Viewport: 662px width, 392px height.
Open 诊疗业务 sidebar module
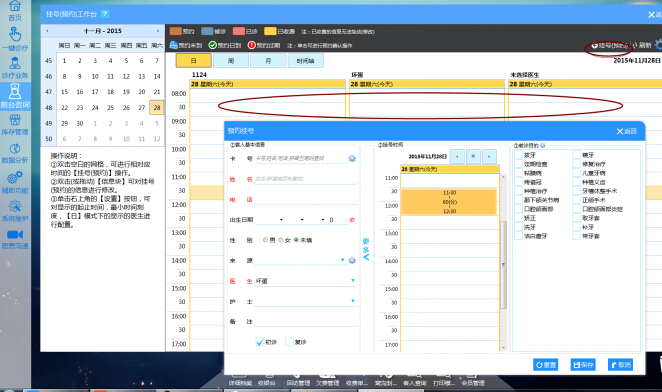click(x=15, y=68)
